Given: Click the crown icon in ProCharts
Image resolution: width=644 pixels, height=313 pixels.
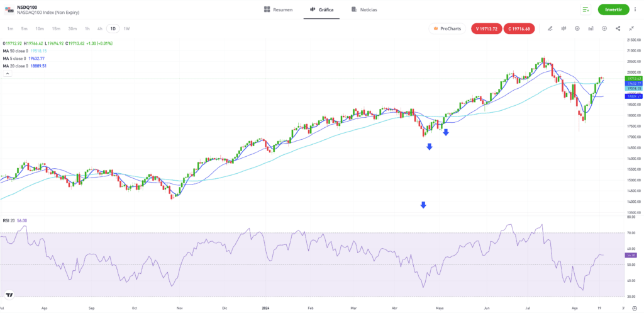Looking at the screenshot, I should pos(436,29).
